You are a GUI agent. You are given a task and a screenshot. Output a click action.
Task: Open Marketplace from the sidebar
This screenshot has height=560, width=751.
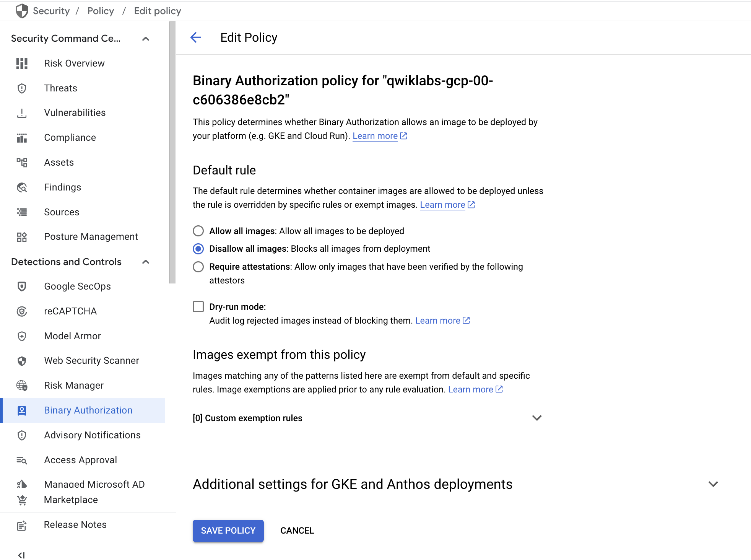point(71,500)
